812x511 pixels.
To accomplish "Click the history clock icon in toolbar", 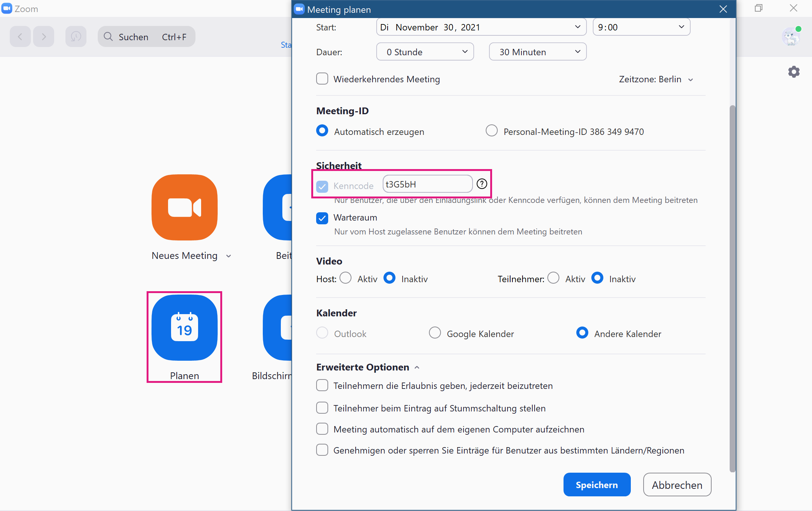I will [76, 36].
